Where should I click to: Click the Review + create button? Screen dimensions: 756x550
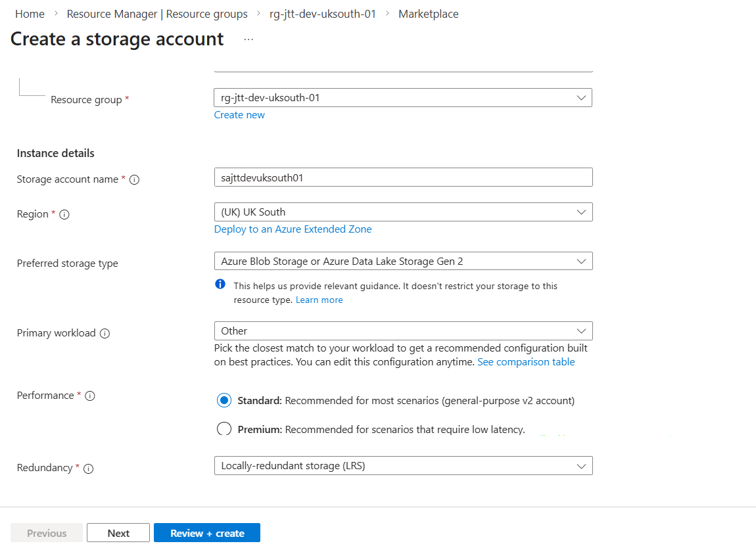pyautogui.click(x=207, y=533)
